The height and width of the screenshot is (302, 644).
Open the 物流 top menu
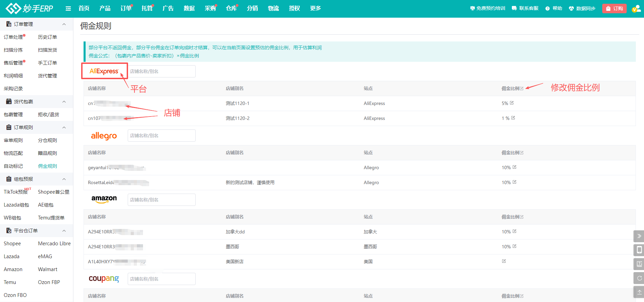273,8
